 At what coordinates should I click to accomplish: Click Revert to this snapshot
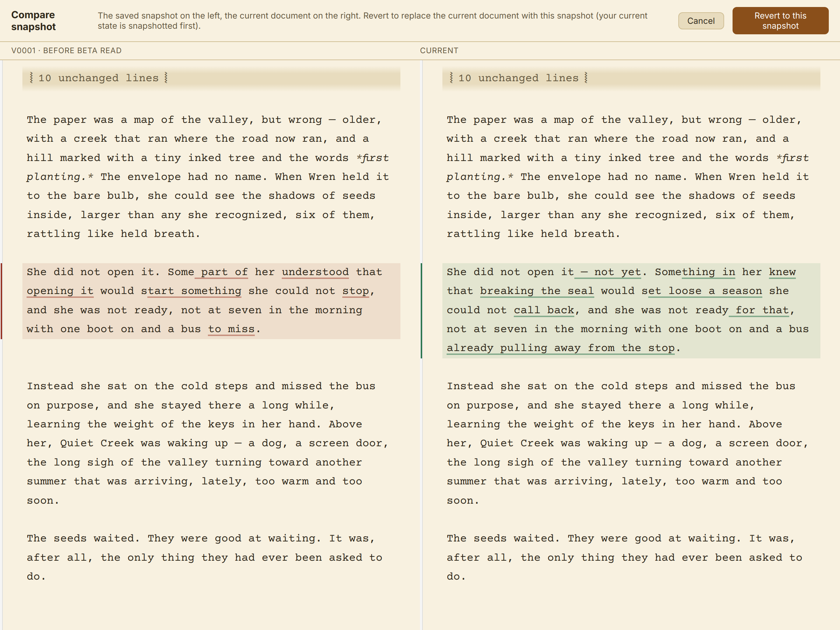coord(780,21)
